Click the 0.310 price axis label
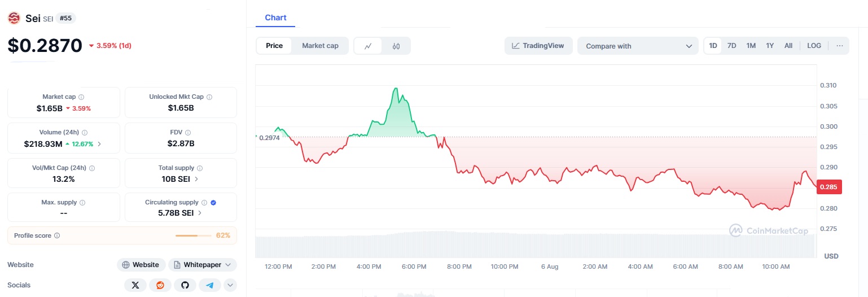The image size is (868, 297). 828,86
